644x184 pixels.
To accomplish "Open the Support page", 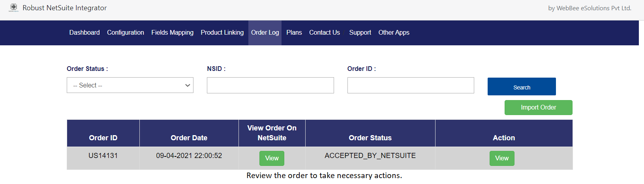I will pos(360,33).
